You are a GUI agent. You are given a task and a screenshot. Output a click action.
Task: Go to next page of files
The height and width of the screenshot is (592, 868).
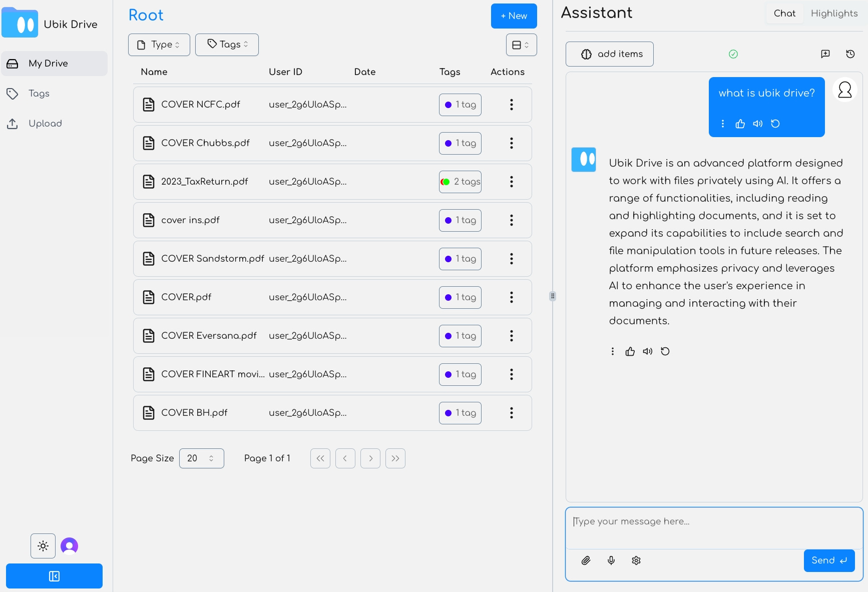coord(370,458)
